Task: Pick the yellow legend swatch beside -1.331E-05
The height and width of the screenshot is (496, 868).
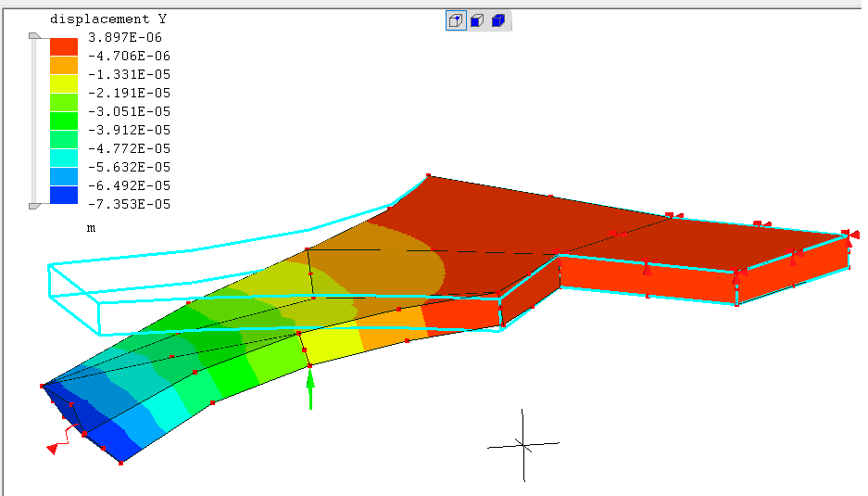Action: tap(64, 83)
